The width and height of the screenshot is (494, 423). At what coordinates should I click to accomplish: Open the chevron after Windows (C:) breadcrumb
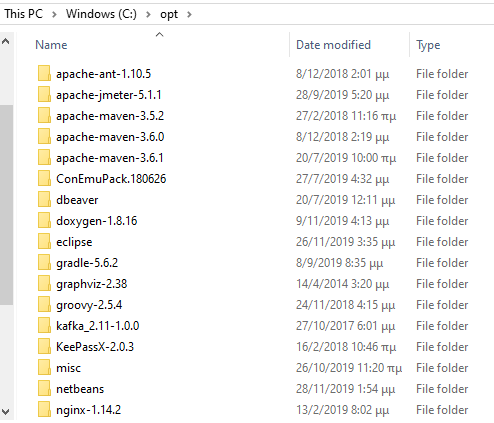click(148, 14)
